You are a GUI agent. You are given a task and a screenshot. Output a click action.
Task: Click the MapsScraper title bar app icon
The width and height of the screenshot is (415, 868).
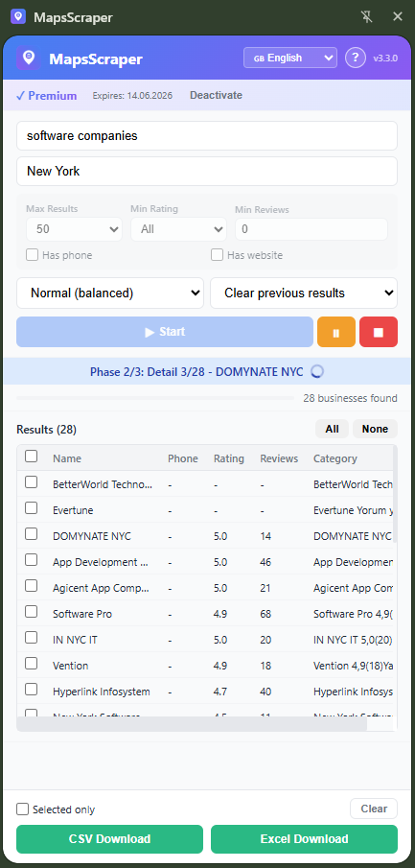[18, 16]
